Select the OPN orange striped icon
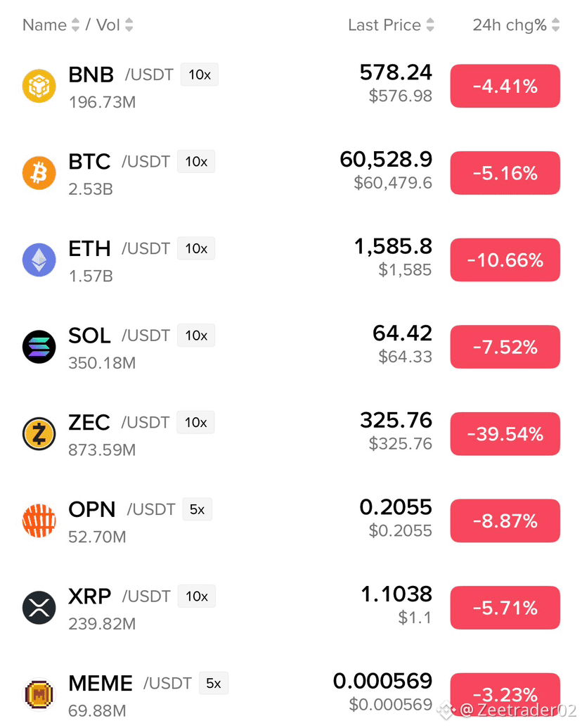 click(x=39, y=521)
